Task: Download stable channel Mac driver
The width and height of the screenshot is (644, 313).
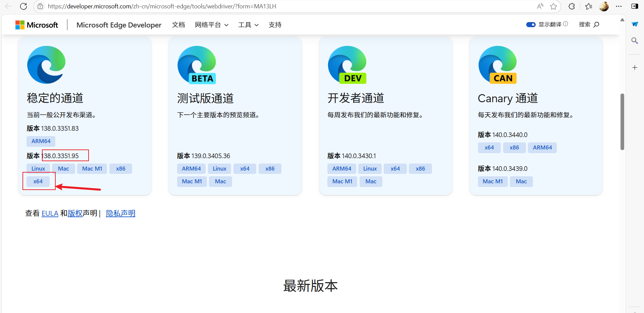Action: pyautogui.click(x=63, y=169)
